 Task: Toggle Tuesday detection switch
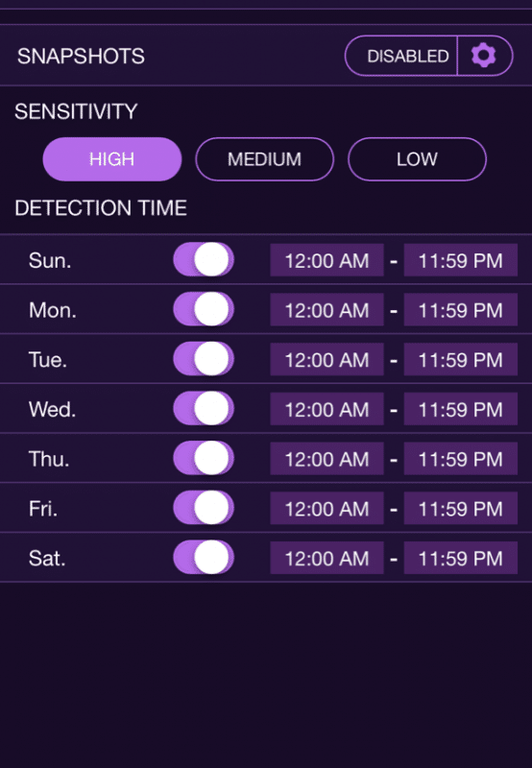[204, 359]
